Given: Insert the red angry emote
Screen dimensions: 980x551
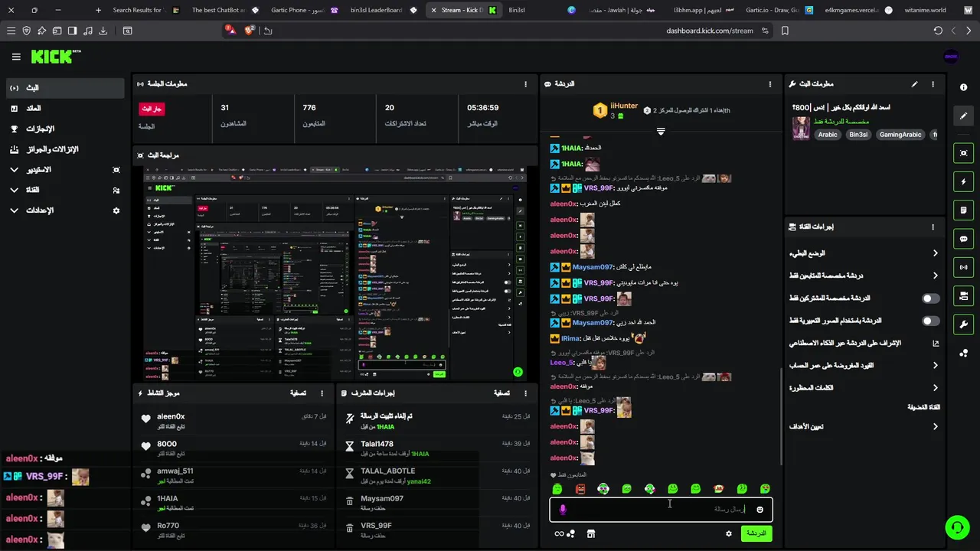Looking at the screenshot, I should [x=580, y=489].
